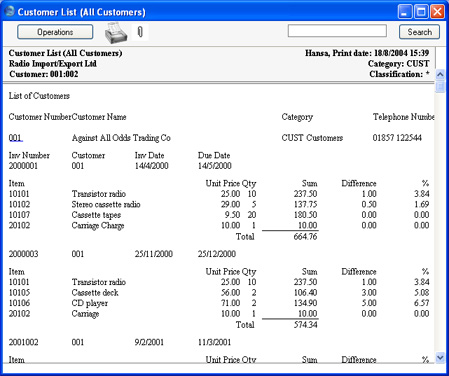This screenshot has height=376, width=449.
Task: Click the CD player item name
Action: point(90,303)
